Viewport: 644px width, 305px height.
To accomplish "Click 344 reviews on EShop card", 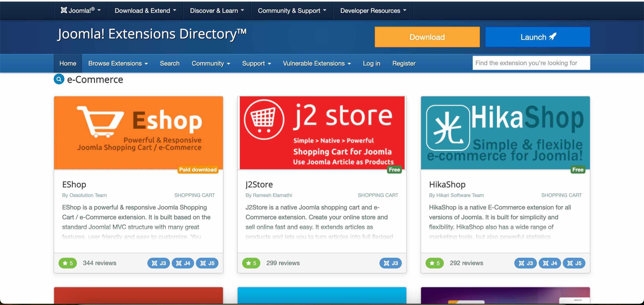I will click(100, 263).
